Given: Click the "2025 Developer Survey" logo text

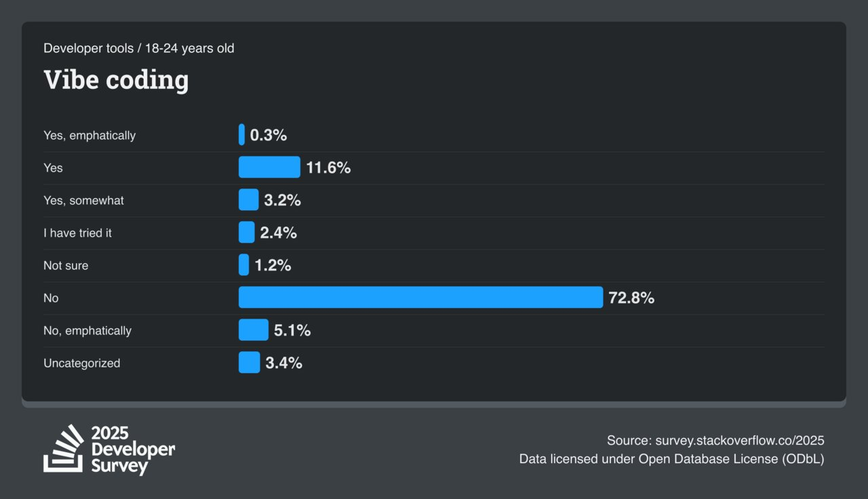Looking at the screenshot, I should (x=132, y=450).
